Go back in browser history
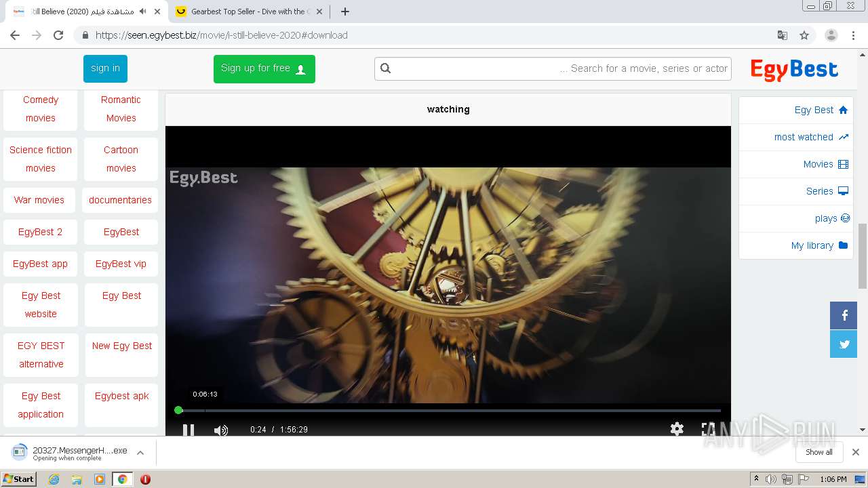 (x=15, y=35)
